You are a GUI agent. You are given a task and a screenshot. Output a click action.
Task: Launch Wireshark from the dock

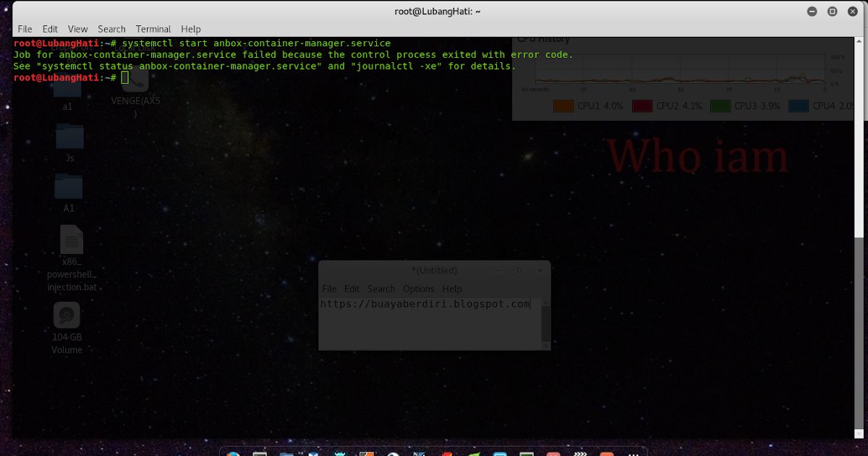tap(418, 453)
